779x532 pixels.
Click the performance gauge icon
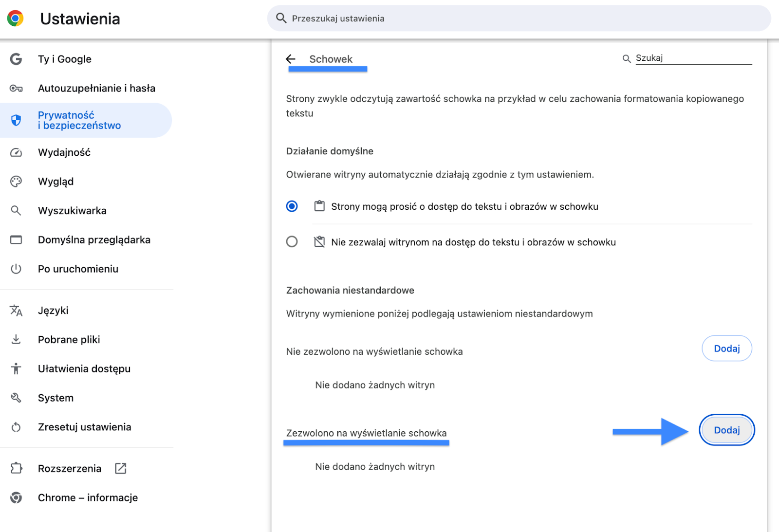pos(16,152)
